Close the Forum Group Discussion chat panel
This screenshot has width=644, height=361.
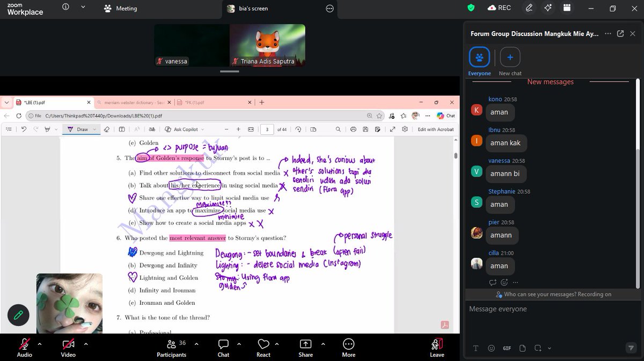(633, 33)
